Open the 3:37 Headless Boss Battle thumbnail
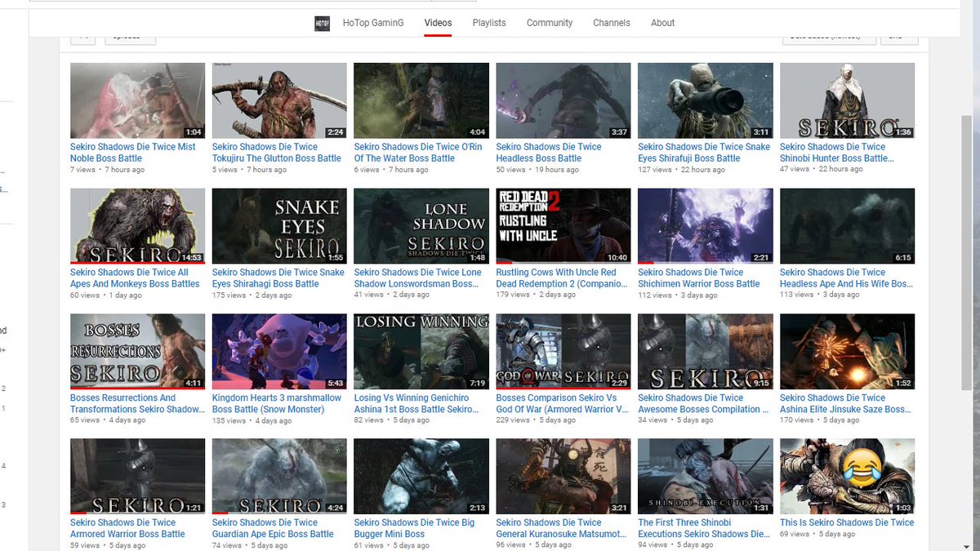The height and width of the screenshot is (551, 980). (563, 101)
